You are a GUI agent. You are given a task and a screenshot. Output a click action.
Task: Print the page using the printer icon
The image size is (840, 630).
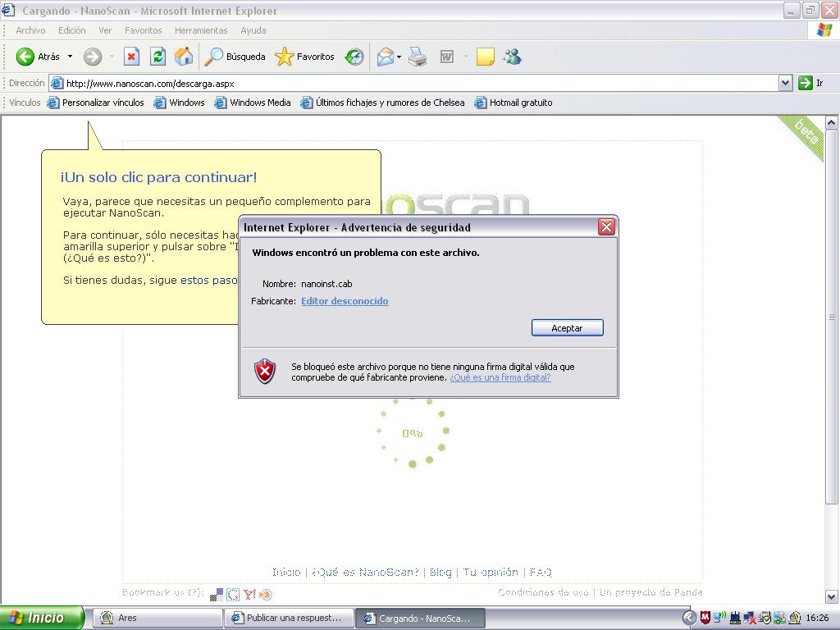[418, 57]
